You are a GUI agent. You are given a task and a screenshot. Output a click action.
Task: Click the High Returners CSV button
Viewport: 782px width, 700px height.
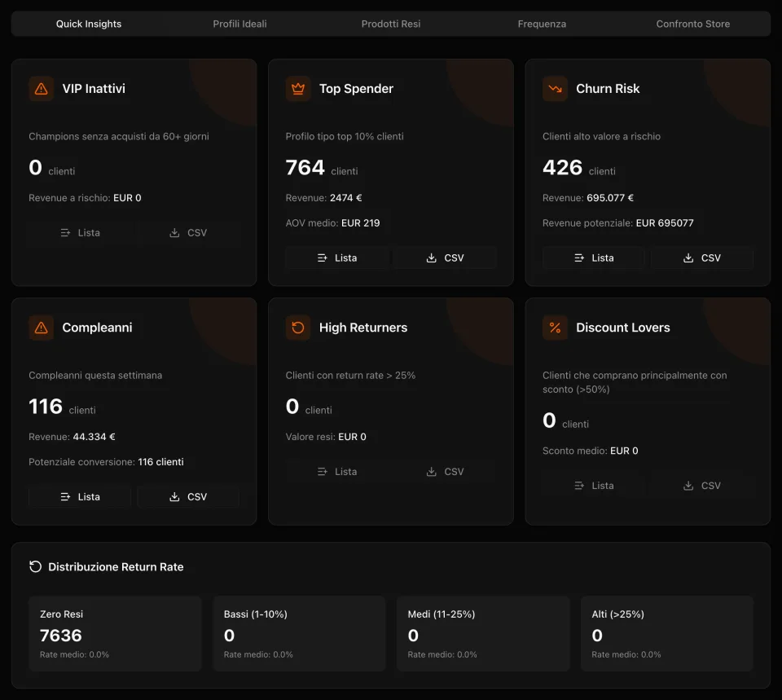pyautogui.click(x=446, y=472)
